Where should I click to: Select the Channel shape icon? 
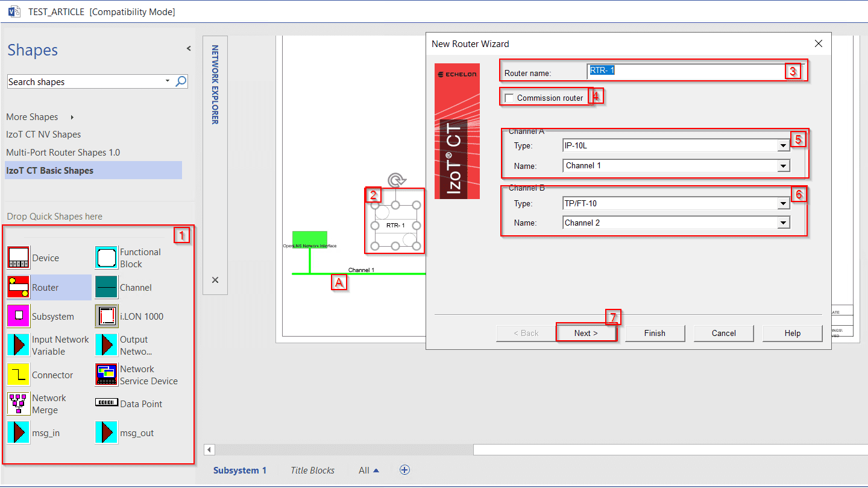(x=106, y=287)
